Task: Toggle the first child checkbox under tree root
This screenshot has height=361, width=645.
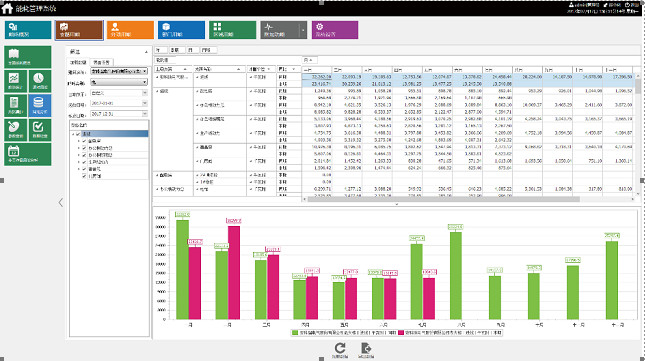Action: [84, 141]
